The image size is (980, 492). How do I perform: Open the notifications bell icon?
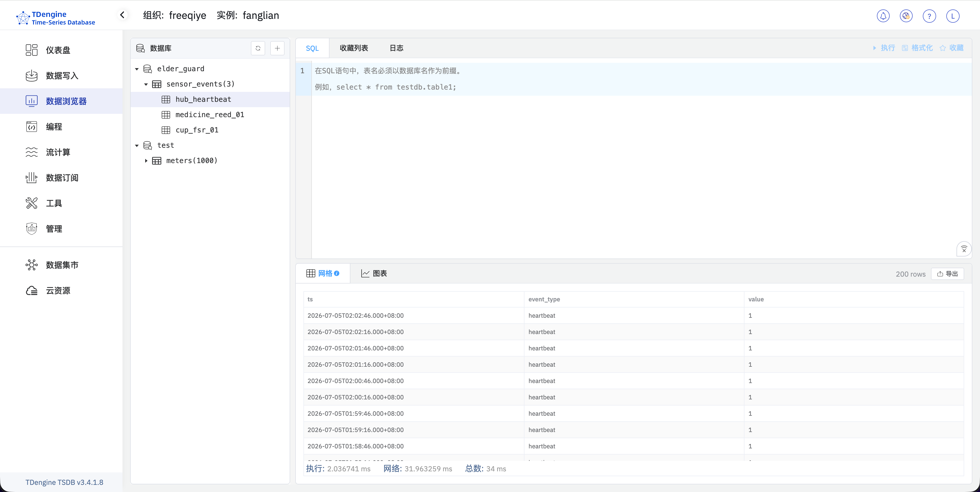(883, 16)
